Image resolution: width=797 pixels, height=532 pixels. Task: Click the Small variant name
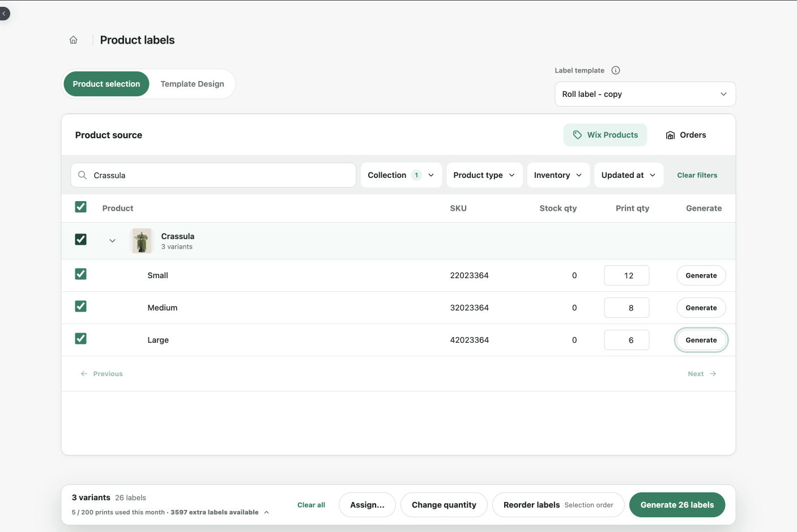tap(157, 275)
